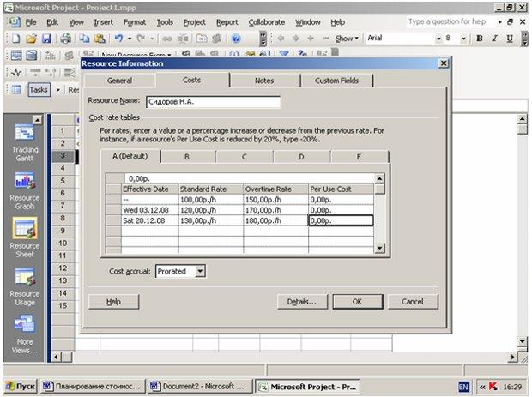This screenshot has height=397, width=532.
Task: Toggle Bold formatting button
Action: (x=480, y=39)
